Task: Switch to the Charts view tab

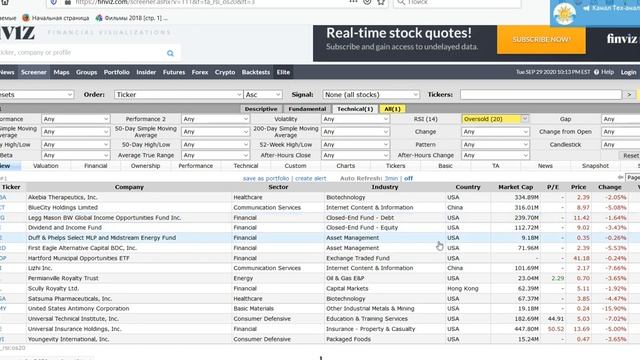Action: [x=346, y=166]
